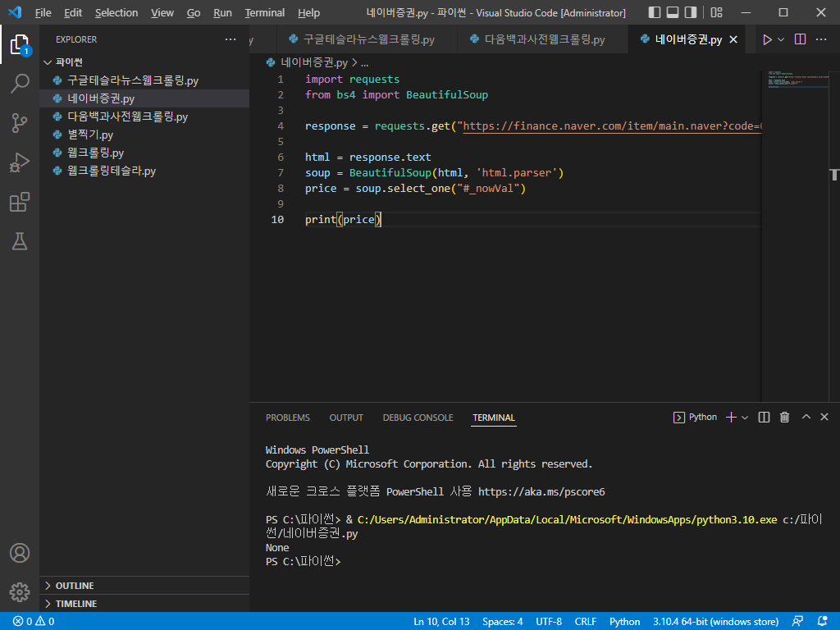Open the Selection menu
Viewport: 840px width, 630px height.
(116, 12)
